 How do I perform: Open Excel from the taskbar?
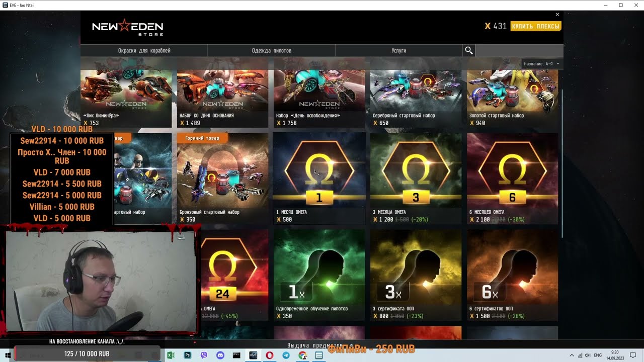pyautogui.click(x=171, y=355)
